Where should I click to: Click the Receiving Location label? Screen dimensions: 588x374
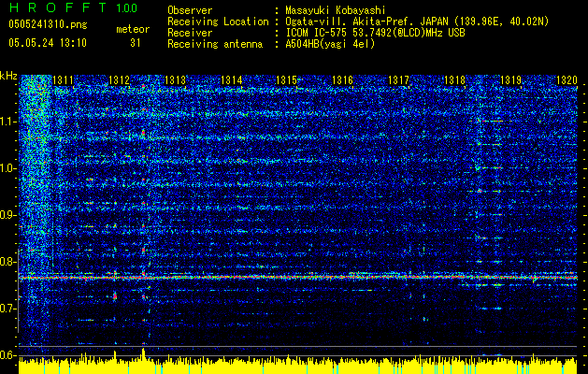pyautogui.click(x=218, y=22)
